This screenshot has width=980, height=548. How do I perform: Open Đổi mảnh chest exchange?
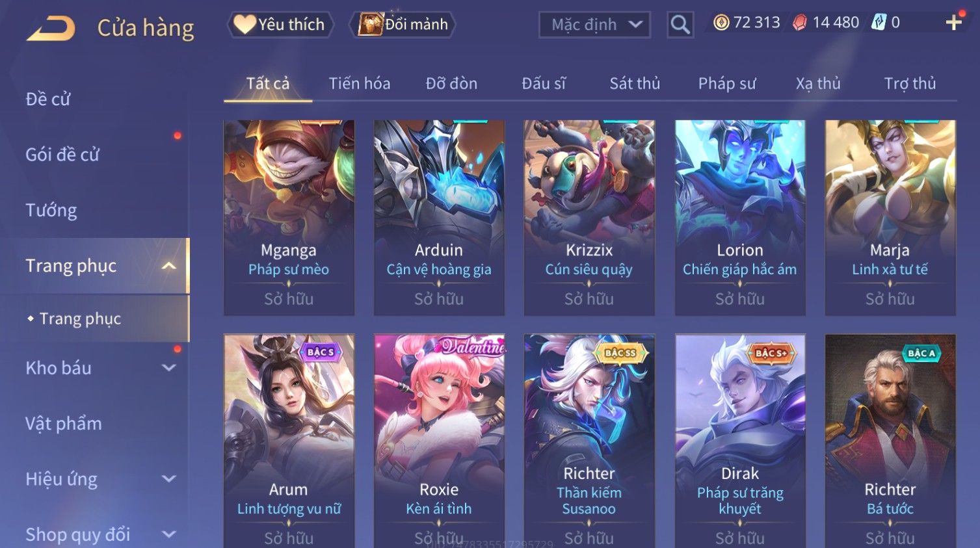[403, 25]
